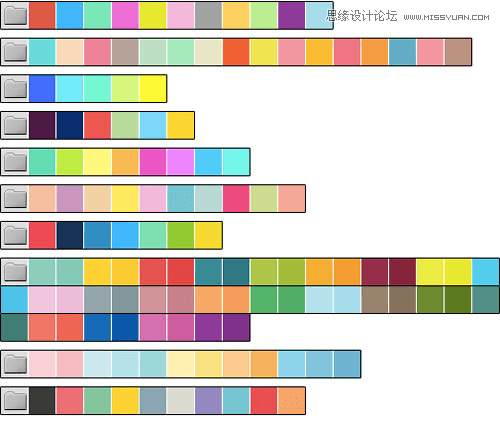This screenshot has height=423, width=500.
Task: Select the folder icon of the group starting with turquoise and peach
Action: [15, 52]
